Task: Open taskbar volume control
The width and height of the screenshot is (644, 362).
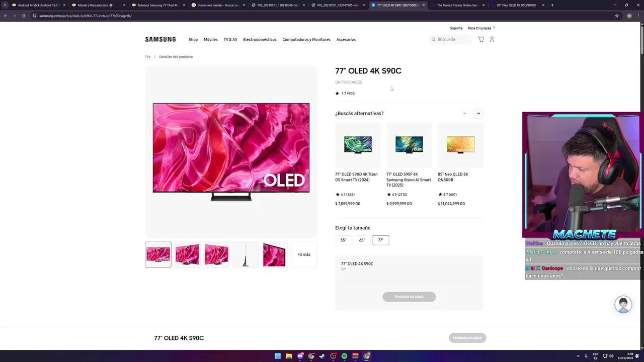Action: pyautogui.click(x=611, y=356)
